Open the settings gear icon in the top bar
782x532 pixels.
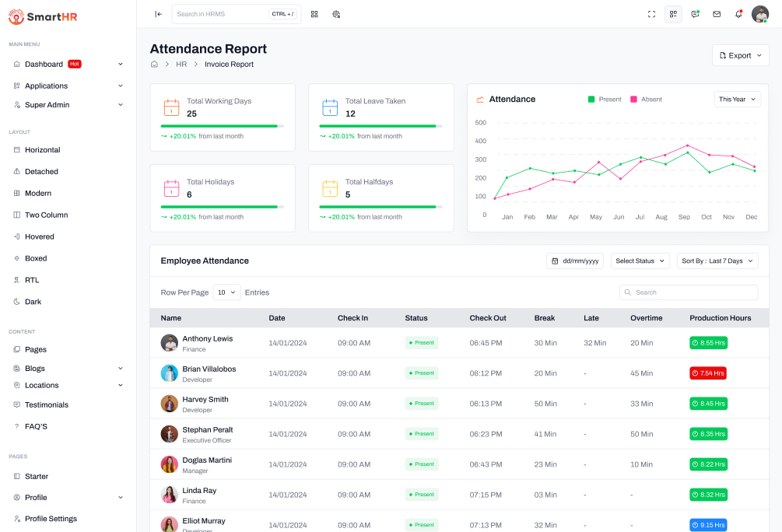click(336, 14)
